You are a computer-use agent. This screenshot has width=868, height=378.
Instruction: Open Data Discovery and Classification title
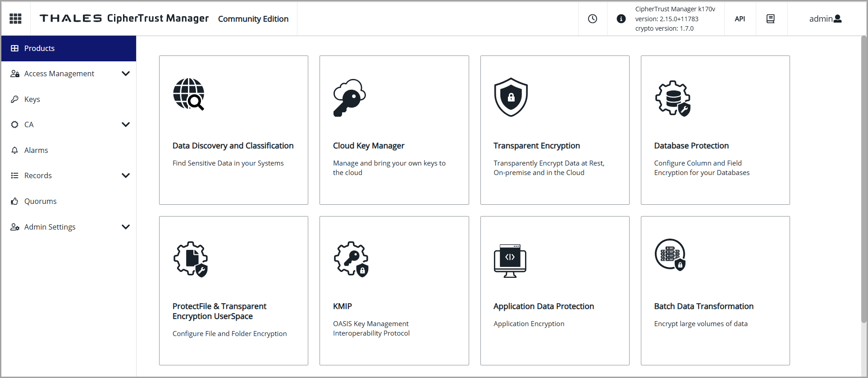[x=233, y=146]
